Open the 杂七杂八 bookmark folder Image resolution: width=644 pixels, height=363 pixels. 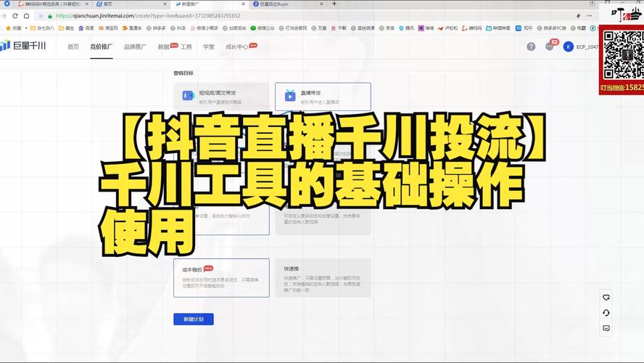tap(42, 28)
